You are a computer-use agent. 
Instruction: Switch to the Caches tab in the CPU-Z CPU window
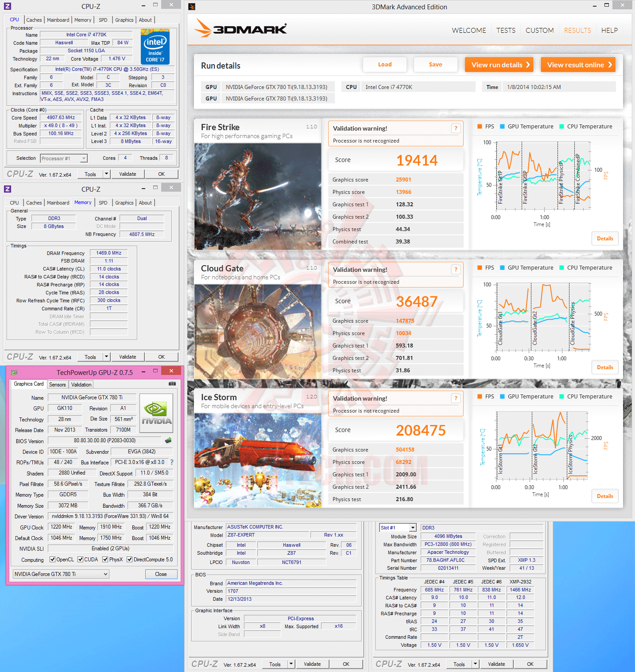(x=34, y=20)
